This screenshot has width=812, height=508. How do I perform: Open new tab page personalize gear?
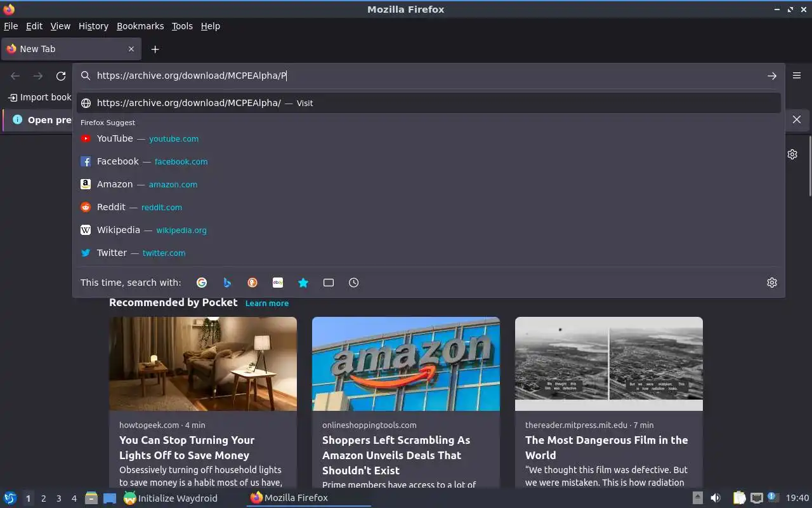tap(792, 154)
